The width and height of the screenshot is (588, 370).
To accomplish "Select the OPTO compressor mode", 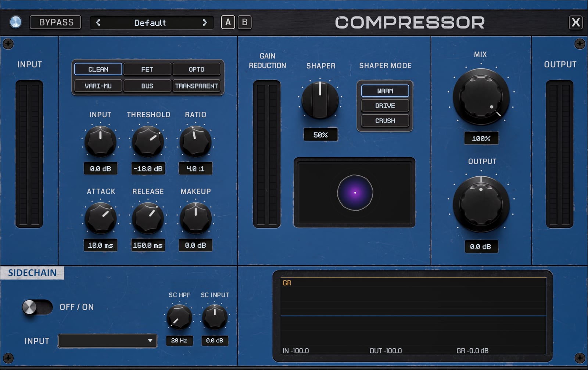I will (x=196, y=69).
